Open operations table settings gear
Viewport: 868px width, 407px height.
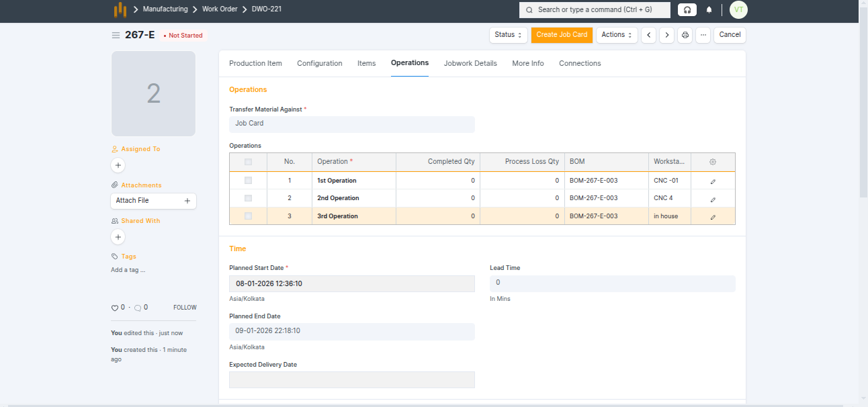pyautogui.click(x=713, y=162)
